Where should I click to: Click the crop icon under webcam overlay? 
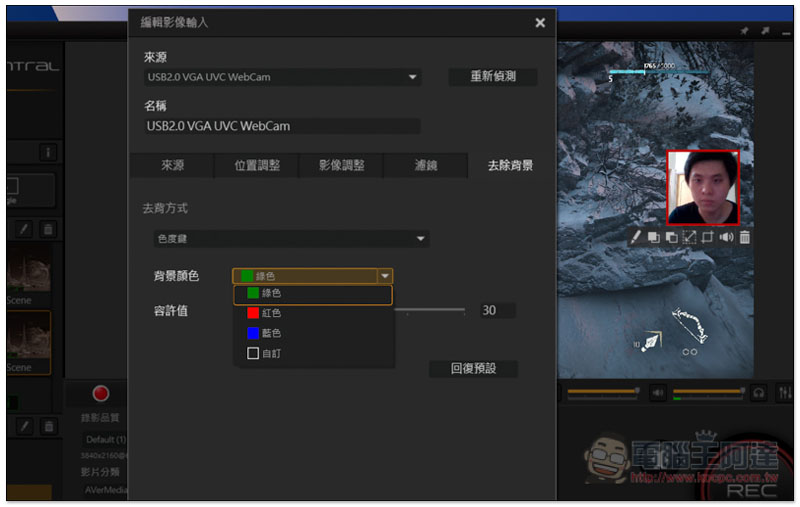coord(708,237)
